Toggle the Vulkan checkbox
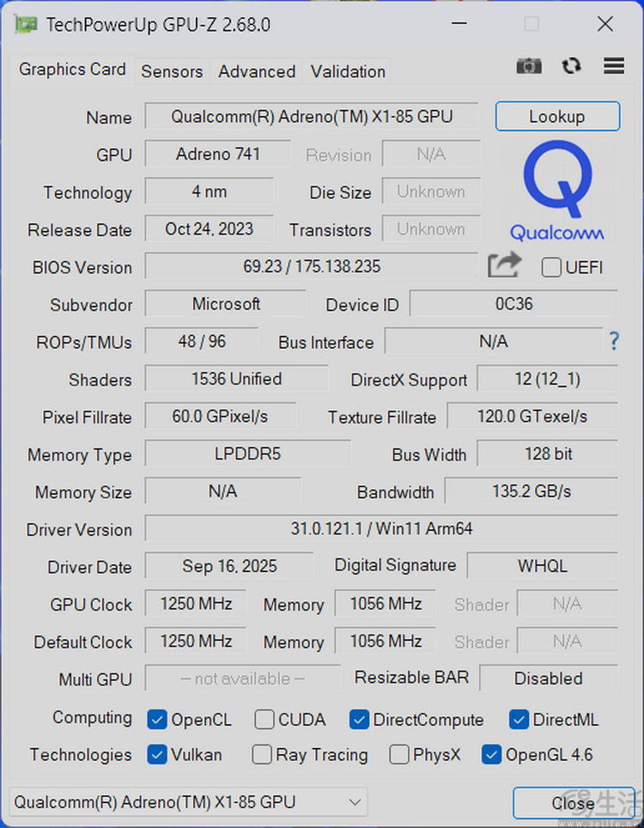The width and height of the screenshot is (644, 828). [x=157, y=755]
